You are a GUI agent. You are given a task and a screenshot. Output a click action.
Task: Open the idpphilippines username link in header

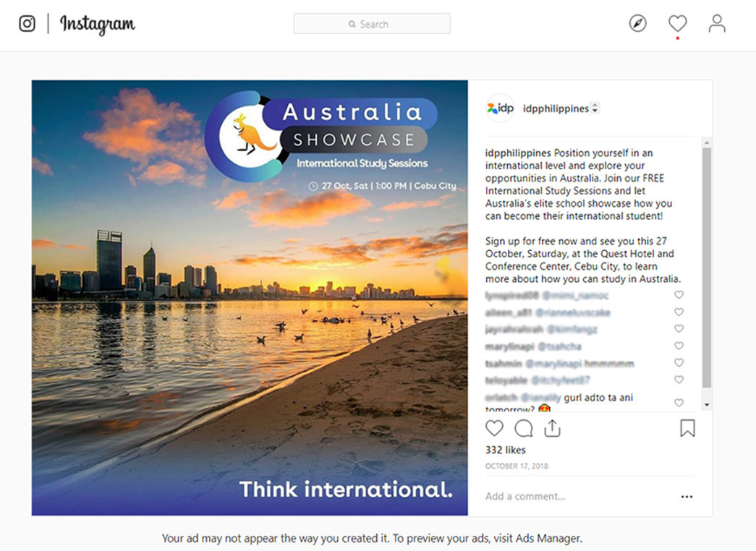(556, 108)
